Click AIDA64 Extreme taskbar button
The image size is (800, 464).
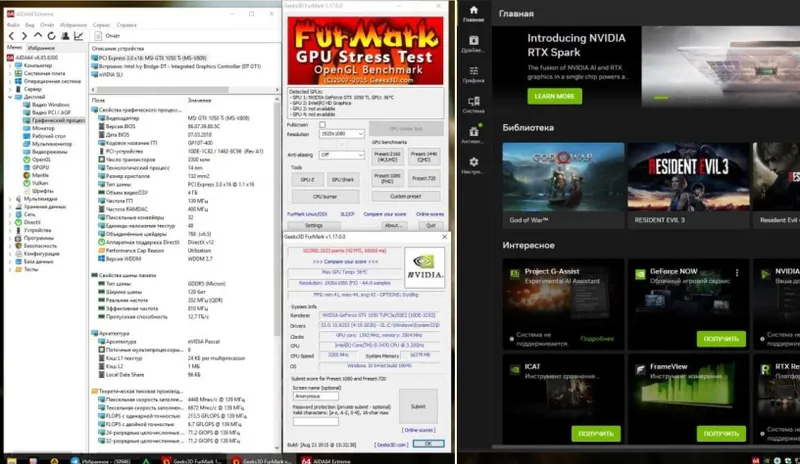[x=326, y=460]
